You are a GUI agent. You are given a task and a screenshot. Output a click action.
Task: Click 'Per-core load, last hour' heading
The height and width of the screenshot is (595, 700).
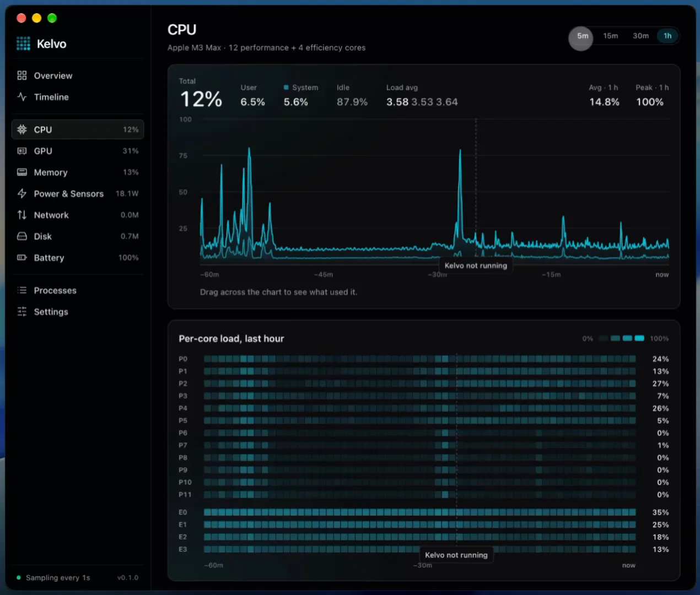click(231, 338)
